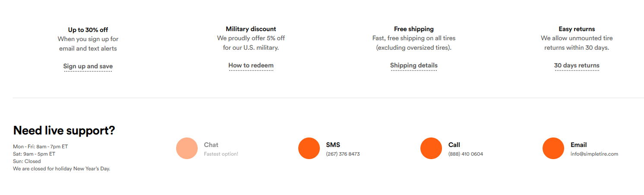Viewport: 644px width, 195px height.
Task: Click the 'Fastest option!' text under Chat
Action: coord(221,154)
